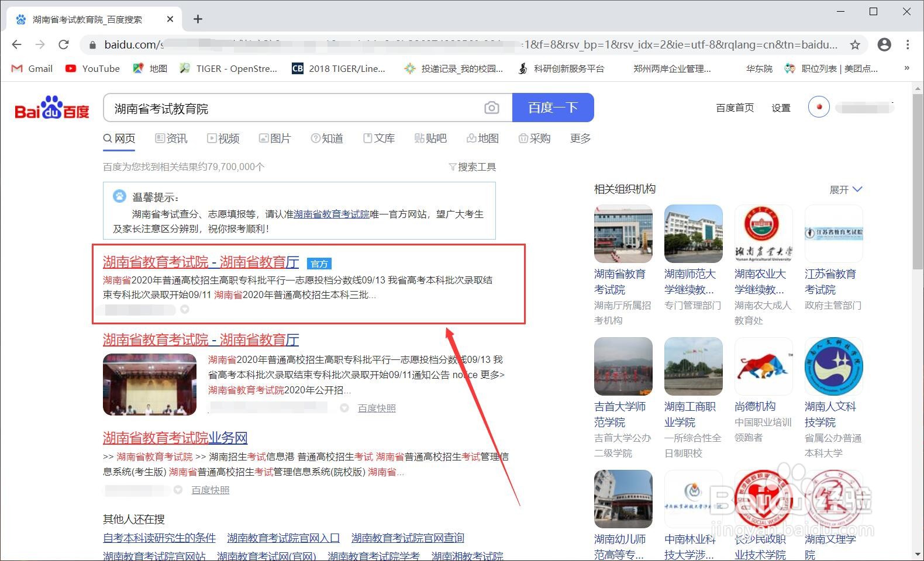Open 2018 TIGER/Line bookmark

339,68
